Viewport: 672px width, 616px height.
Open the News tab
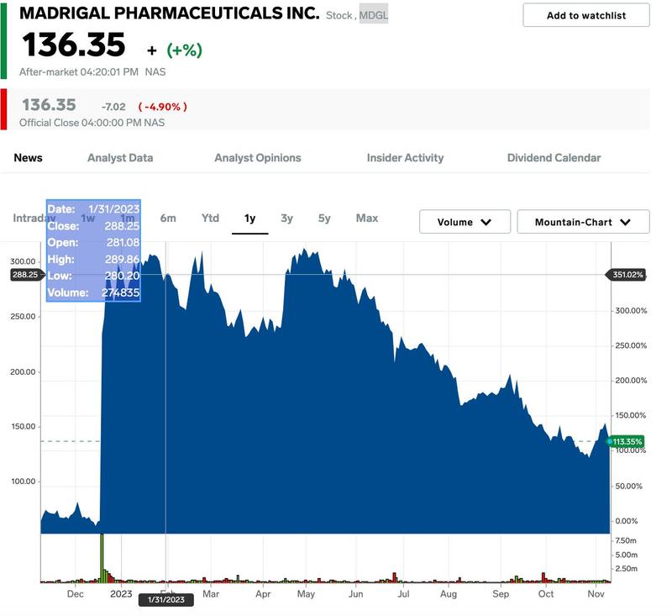pos(28,158)
